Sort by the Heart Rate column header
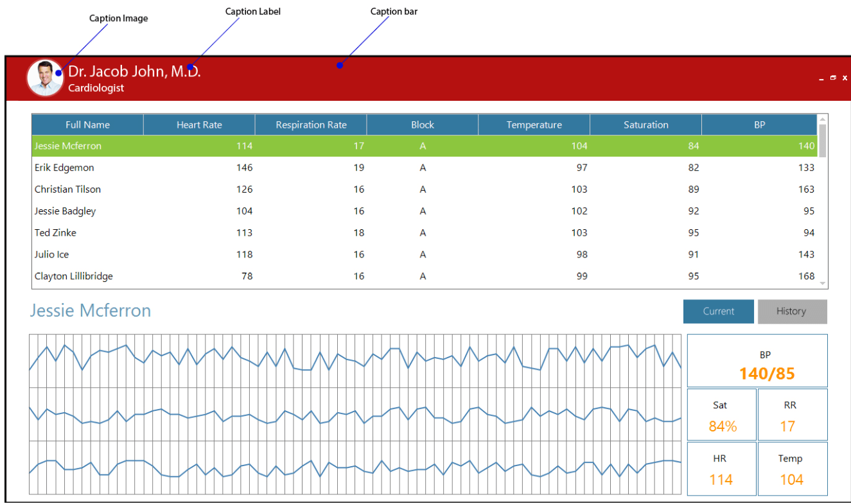851x504 pixels. (199, 125)
